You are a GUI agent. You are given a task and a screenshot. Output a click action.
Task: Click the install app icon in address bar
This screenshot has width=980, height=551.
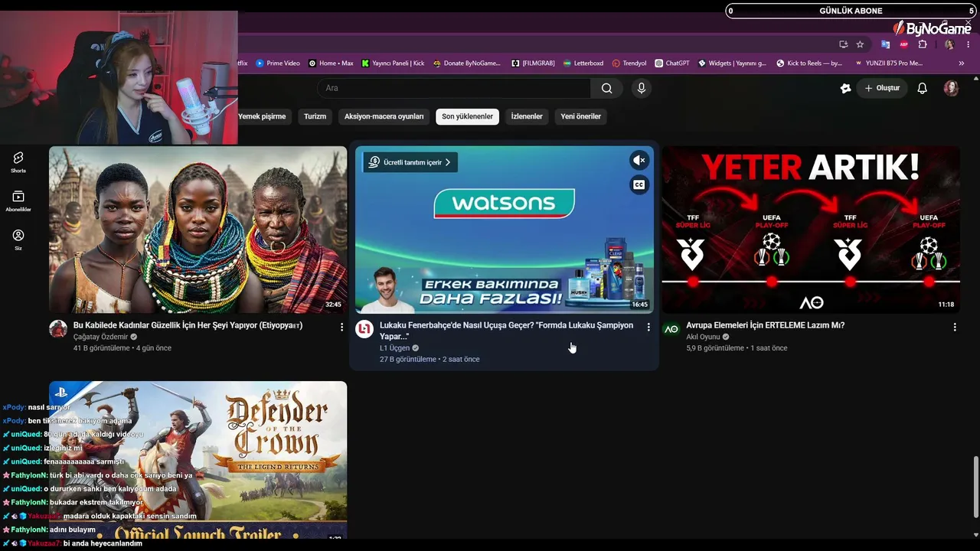tap(843, 44)
